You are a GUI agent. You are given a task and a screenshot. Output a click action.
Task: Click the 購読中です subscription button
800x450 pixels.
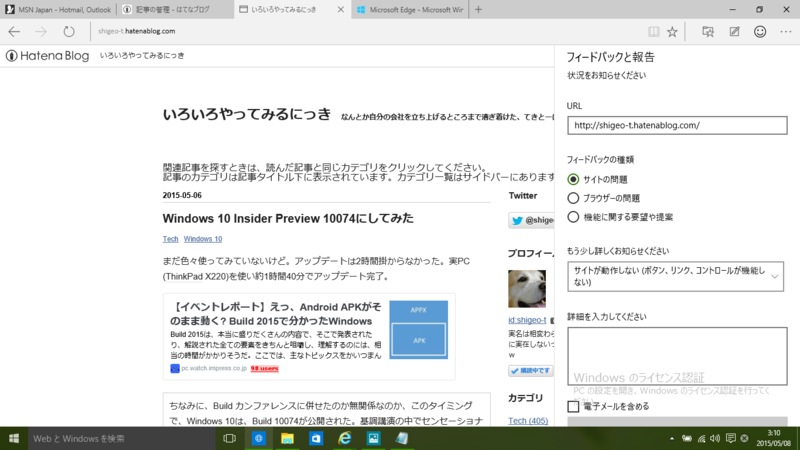click(531, 371)
